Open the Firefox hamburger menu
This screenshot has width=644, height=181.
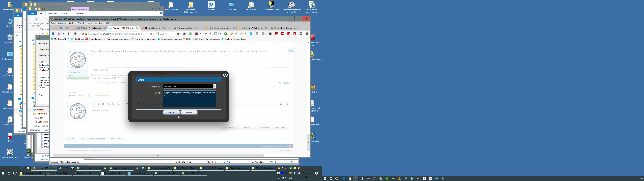[270, 34]
